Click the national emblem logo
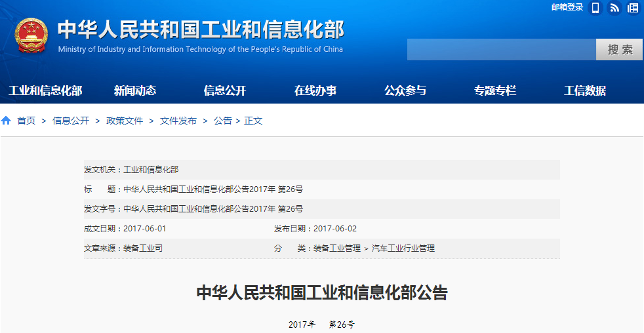Viewport: 644px width, 333px height. tap(31, 35)
